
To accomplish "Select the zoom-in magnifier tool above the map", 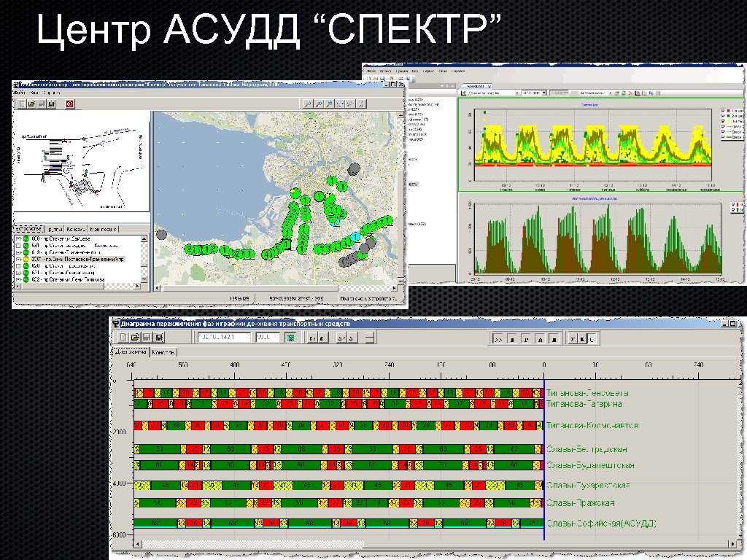I will (306, 103).
